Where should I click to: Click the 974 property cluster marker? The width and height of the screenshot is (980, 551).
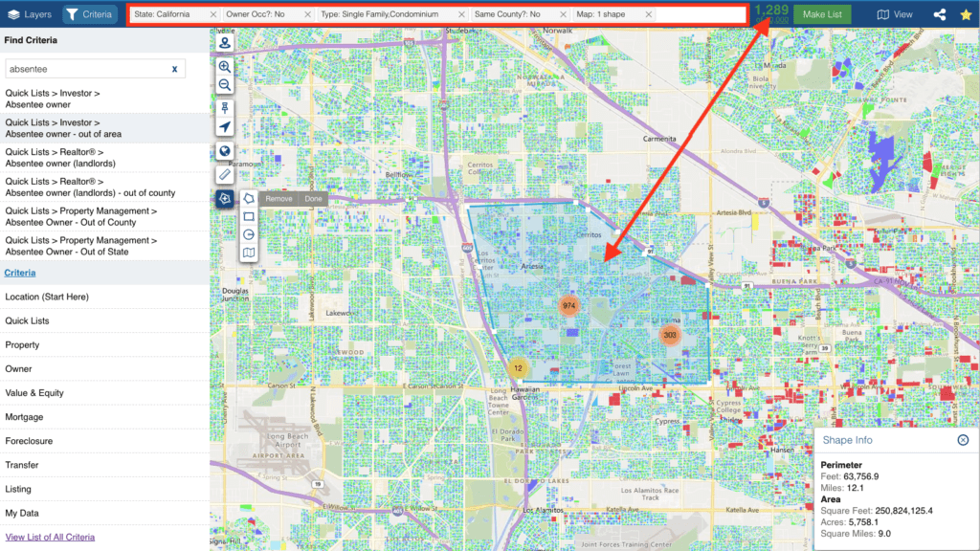568,306
